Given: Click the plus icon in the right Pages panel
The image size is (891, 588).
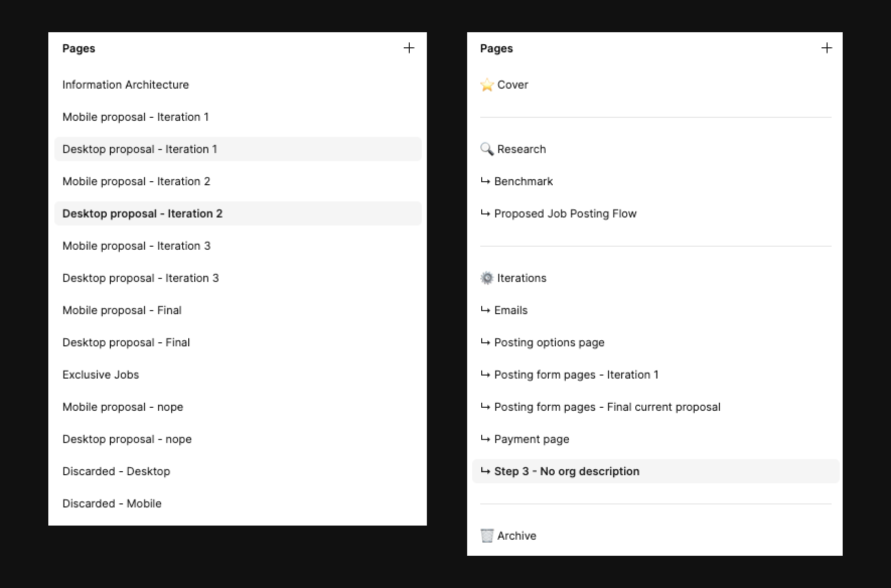Looking at the screenshot, I should 827,48.
